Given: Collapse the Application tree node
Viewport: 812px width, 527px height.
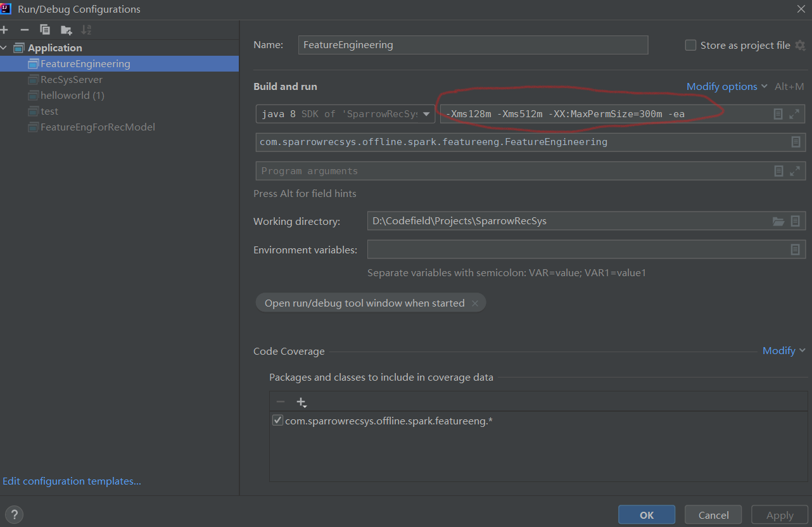Looking at the screenshot, I should point(4,48).
